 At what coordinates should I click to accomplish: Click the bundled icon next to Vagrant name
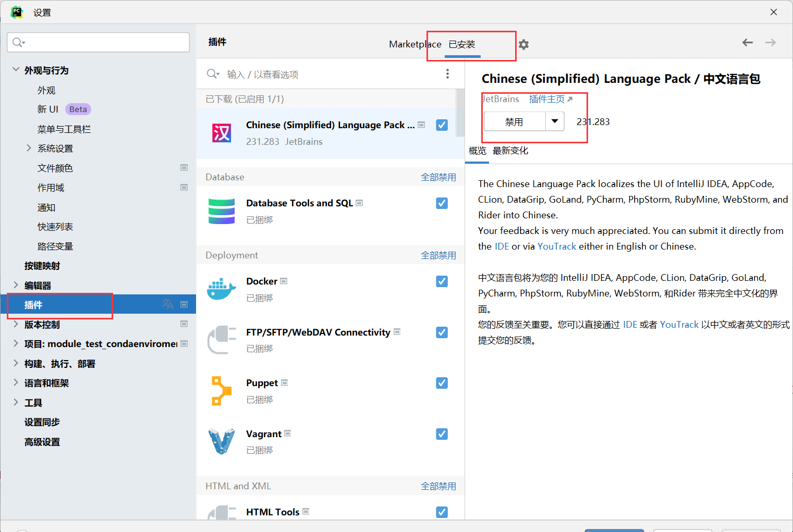288,434
